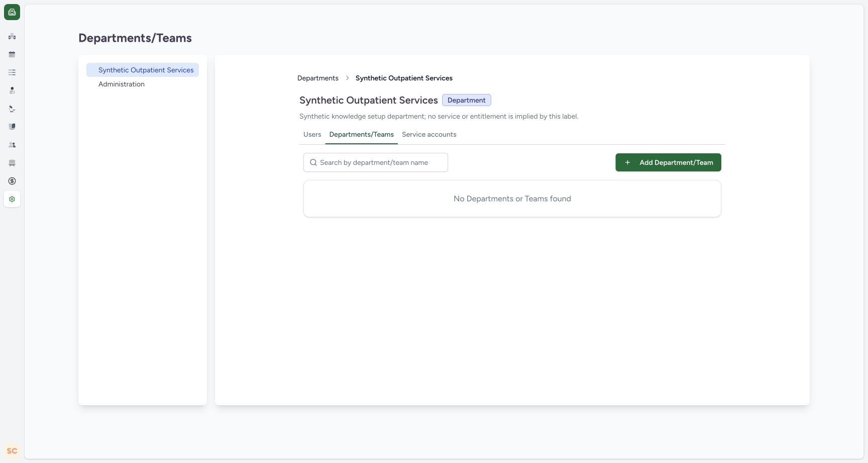Click the department description text

click(439, 116)
